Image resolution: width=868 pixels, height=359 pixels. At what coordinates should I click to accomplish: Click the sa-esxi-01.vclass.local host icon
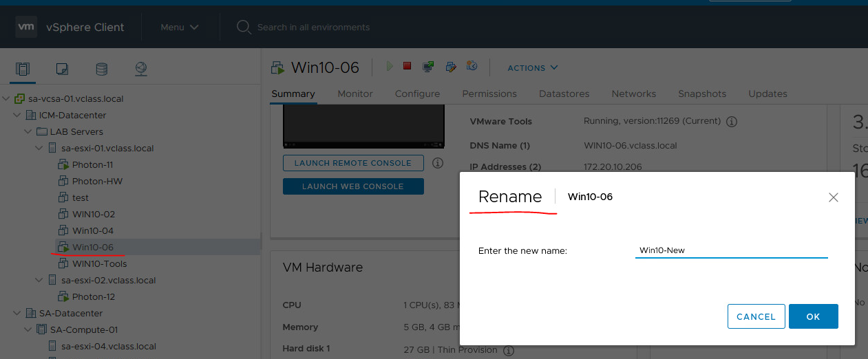[53, 148]
